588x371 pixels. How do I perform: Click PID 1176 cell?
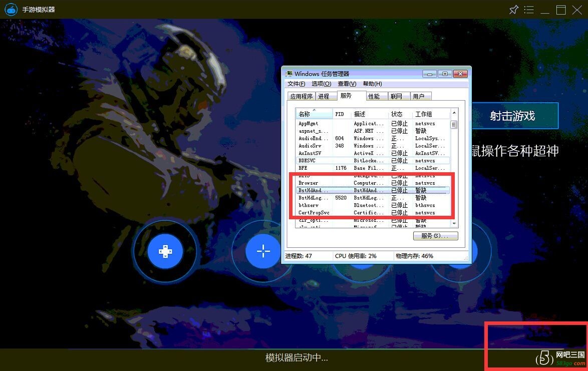(341, 168)
